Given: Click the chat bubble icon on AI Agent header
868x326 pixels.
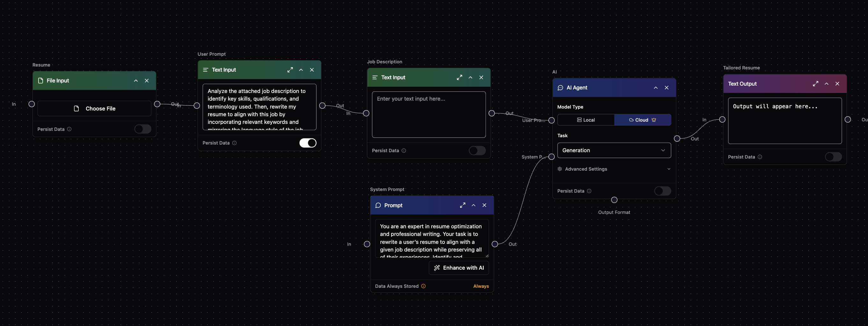Looking at the screenshot, I should (561, 88).
